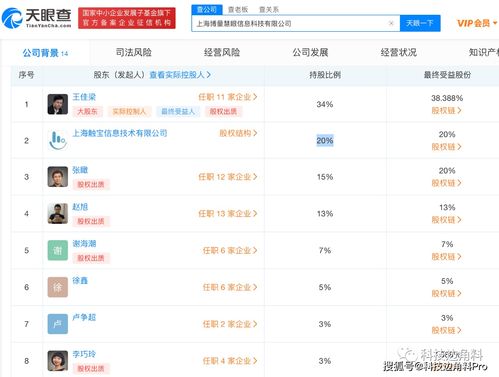Click 查看实际控股人 link

click(180, 75)
